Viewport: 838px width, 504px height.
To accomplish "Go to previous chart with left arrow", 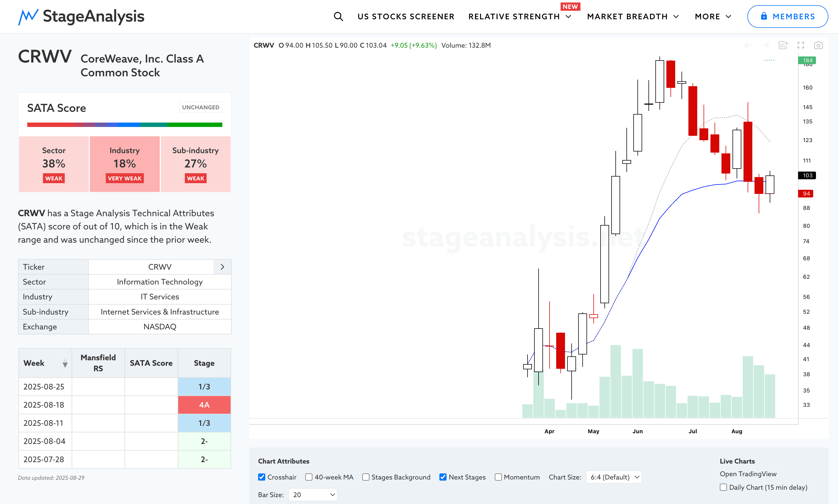I will 748,45.
